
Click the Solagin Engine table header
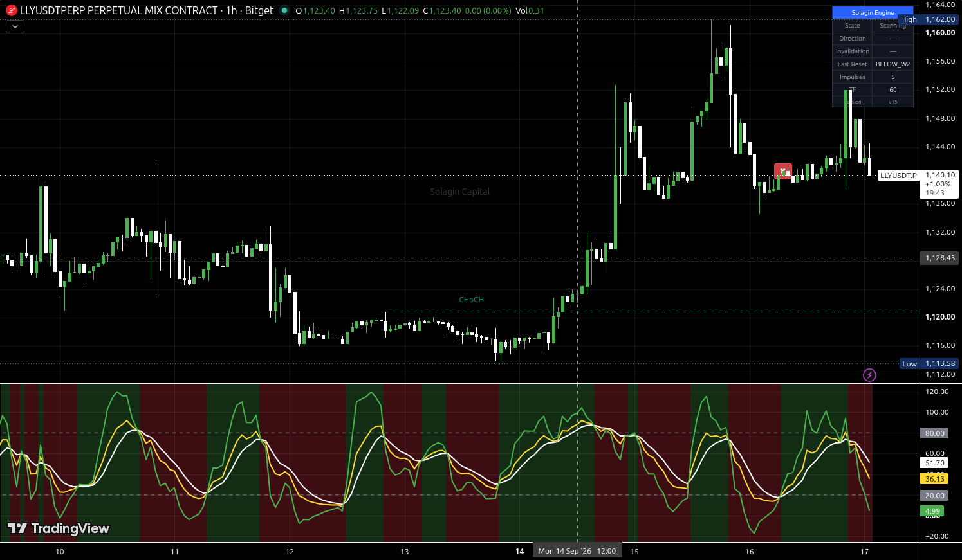pos(873,13)
